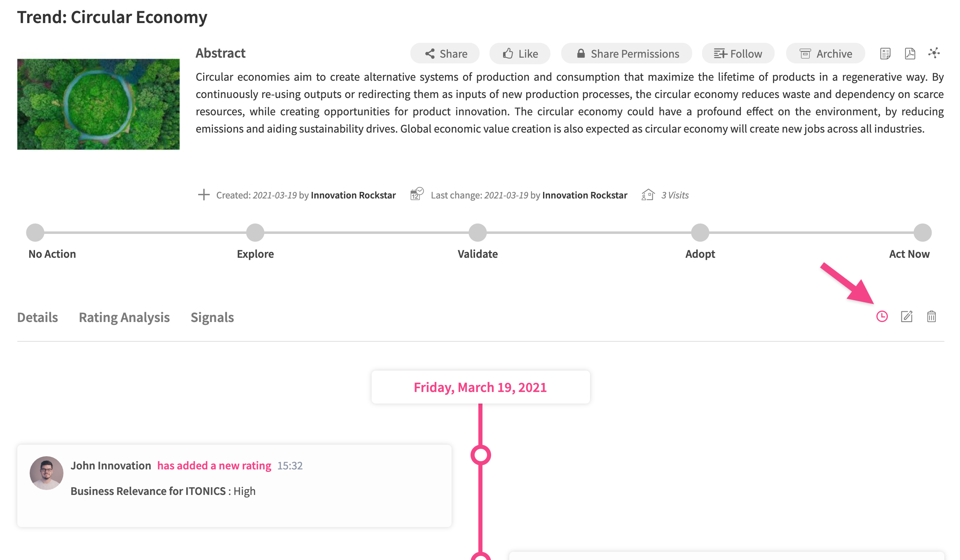Click the trash delete icon
Screen dimensions: 960x560
931,317
